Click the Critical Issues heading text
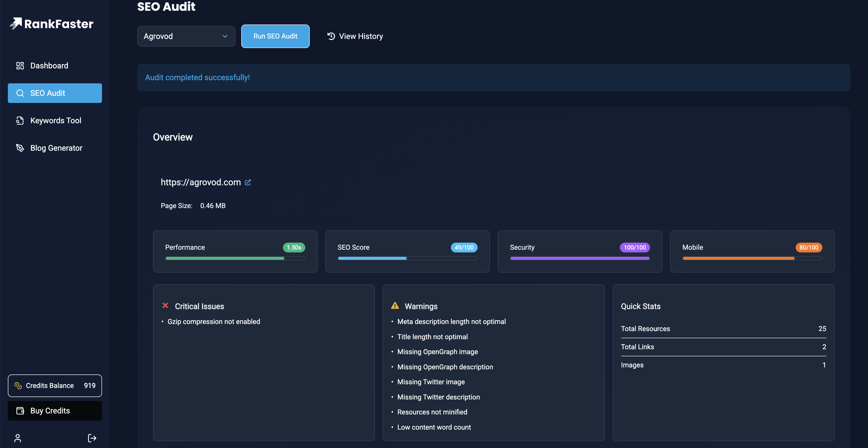Image resolution: width=868 pixels, height=448 pixels. pos(200,306)
